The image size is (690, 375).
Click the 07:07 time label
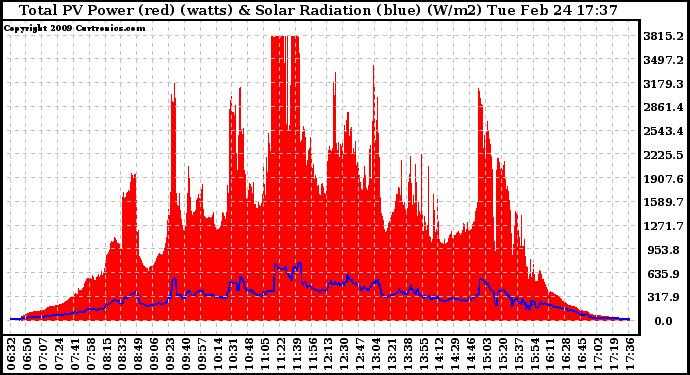pos(43,353)
